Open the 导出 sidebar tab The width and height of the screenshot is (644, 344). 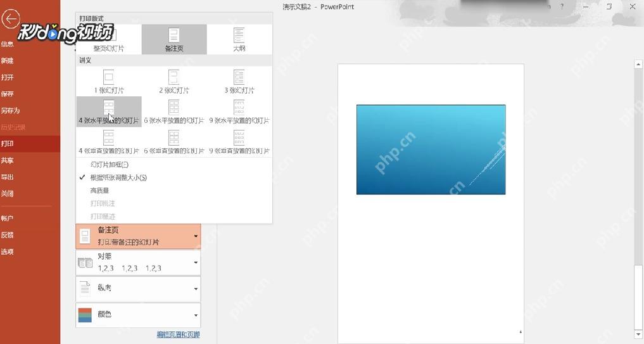(30, 177)
